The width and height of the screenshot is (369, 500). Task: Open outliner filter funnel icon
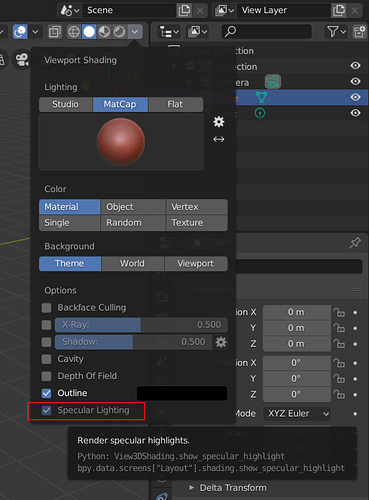click(x=336, y=32)
